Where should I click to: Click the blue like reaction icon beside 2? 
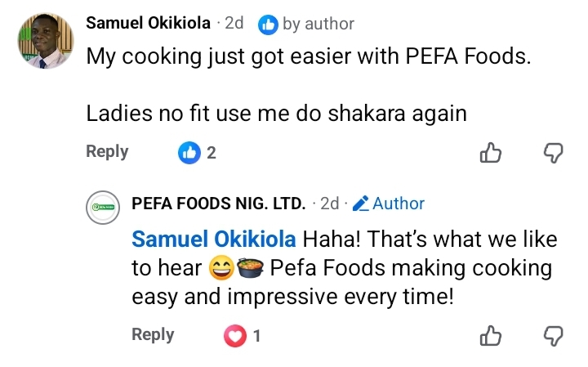pos(189,152)
